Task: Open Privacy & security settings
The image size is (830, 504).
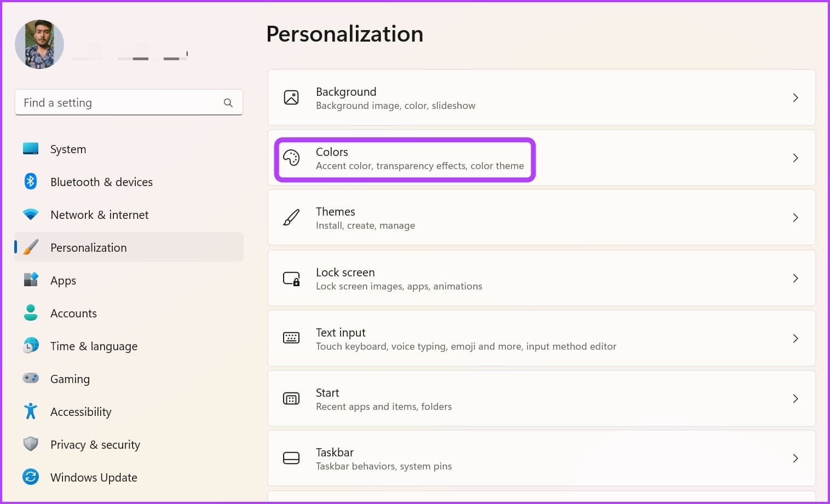Action: 129,444
